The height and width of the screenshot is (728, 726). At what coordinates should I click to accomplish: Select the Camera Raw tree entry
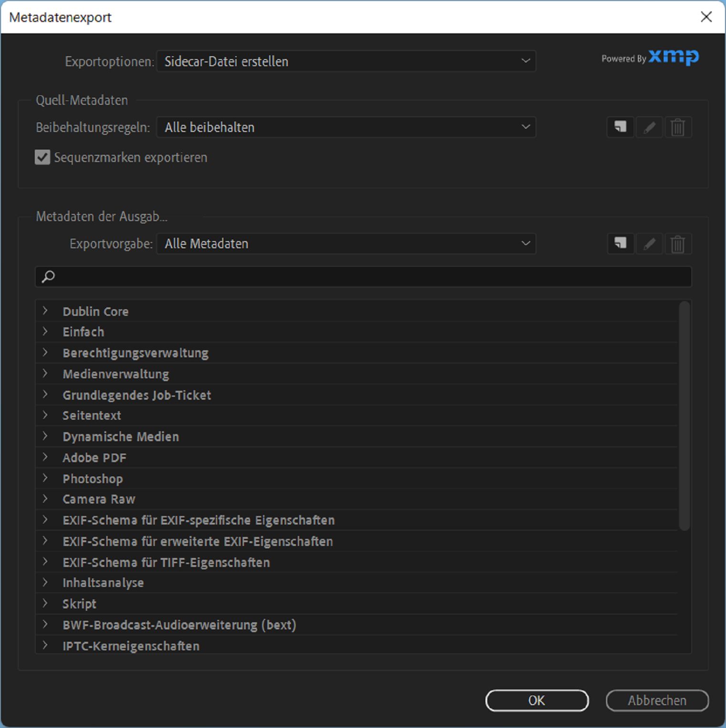coord(99,499)
